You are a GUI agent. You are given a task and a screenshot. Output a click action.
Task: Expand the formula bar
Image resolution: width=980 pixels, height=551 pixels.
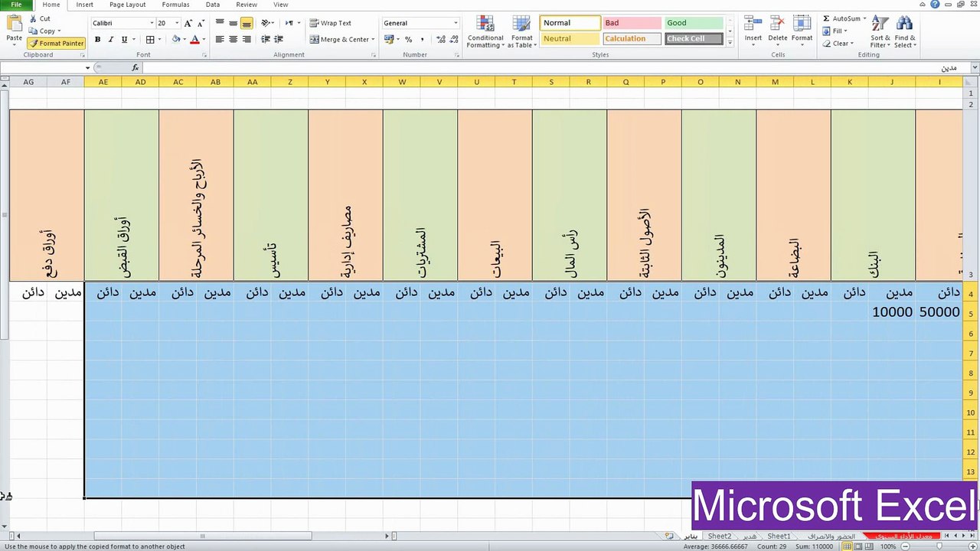pyautogui.click(x=975, y=68)
